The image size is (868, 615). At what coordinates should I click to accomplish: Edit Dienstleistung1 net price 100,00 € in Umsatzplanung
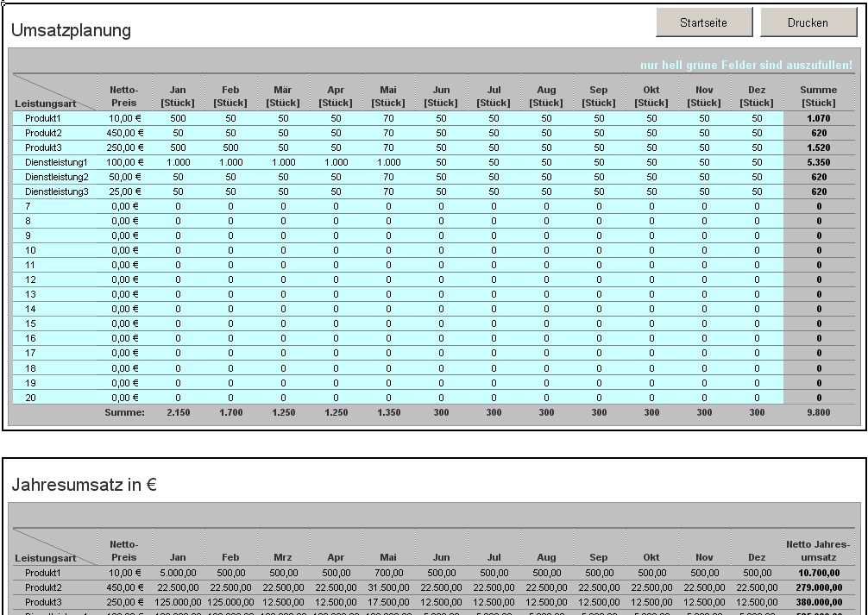point(124,162)
